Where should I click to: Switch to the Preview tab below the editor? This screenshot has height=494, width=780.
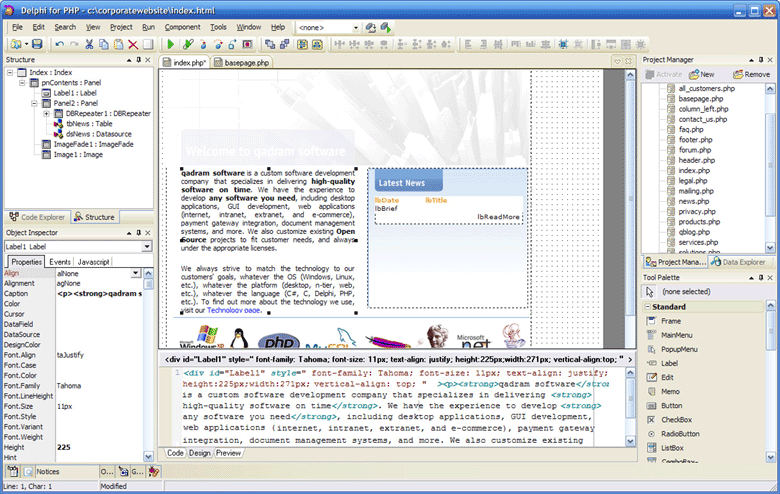[228, 453]
